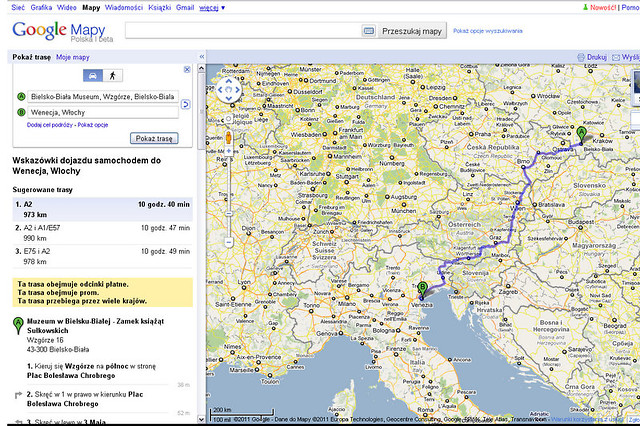The width and height of the screenshot is (640, 426).
Task: Open Sieć in the top navigation
Action: pyautogui.click(x=18, y=7)
